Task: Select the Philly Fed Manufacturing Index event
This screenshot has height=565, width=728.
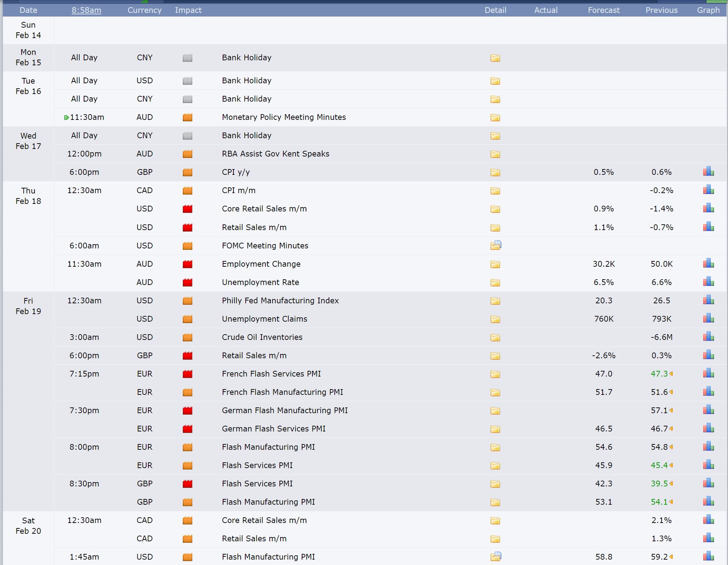Action: pyautogui.click(x=280, y=300)
